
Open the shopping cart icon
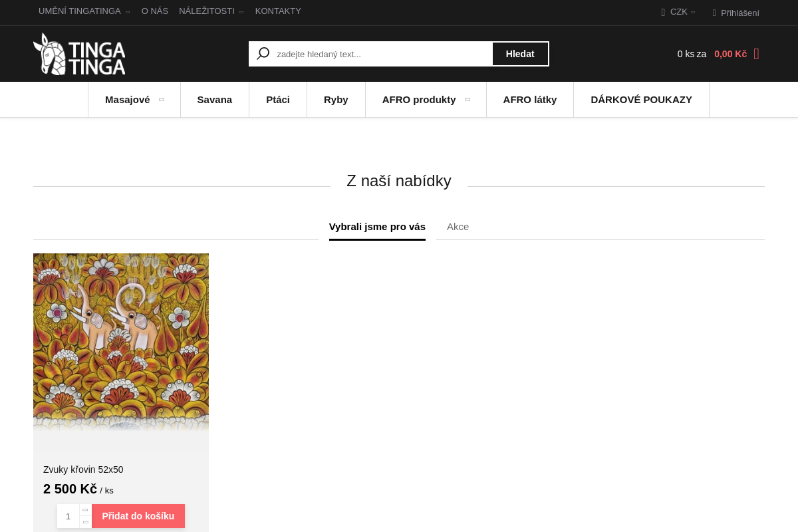756,54
